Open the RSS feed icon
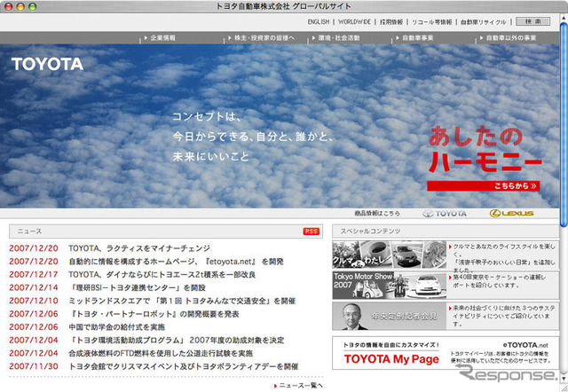Viewport: 568px width, 392px height. (x=312, y=231)
